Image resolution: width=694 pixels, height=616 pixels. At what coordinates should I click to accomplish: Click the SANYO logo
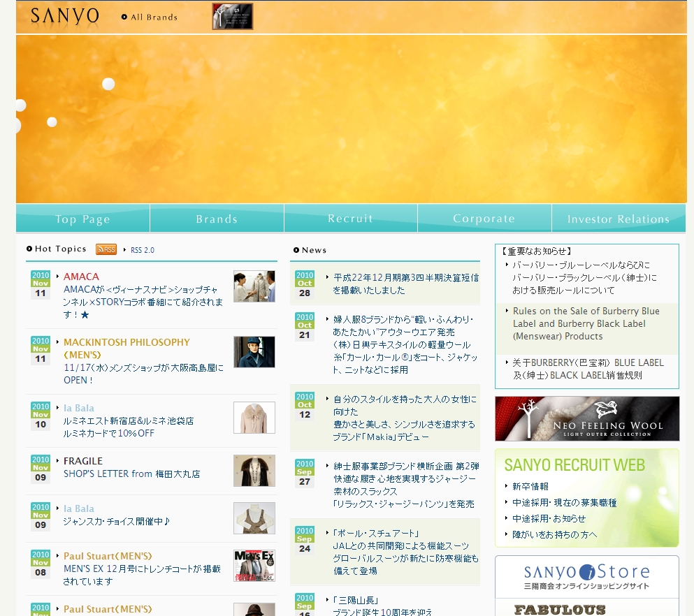coord(64,16)
